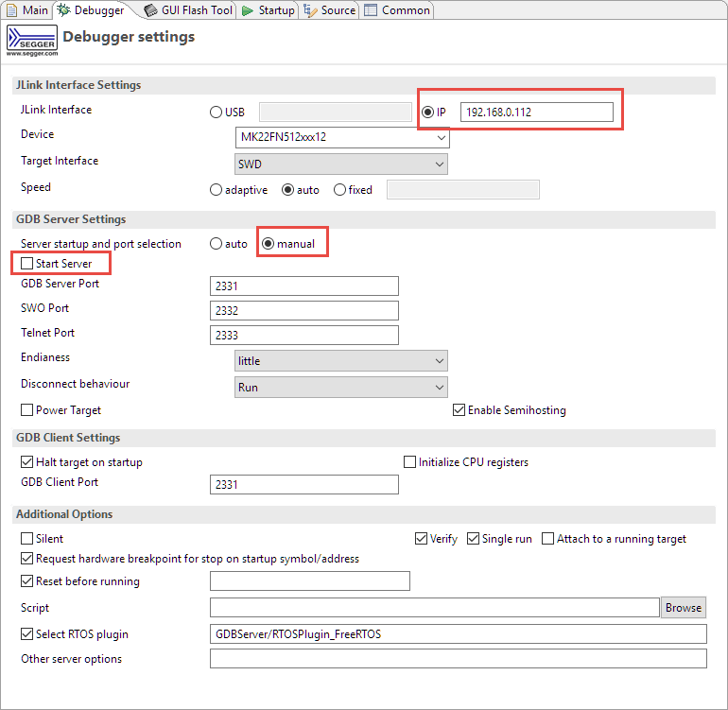Switch to the Startup tab
Viewport: 728px width, 710px height.
coord(269,10)
